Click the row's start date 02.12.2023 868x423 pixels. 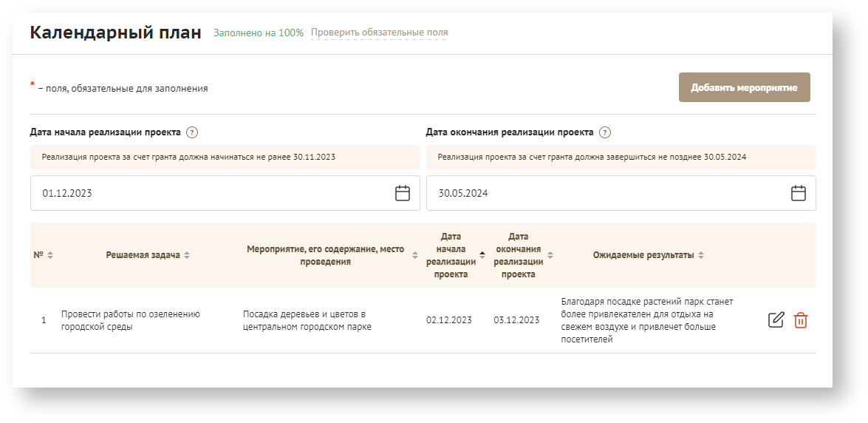click(x=448, y=320)
